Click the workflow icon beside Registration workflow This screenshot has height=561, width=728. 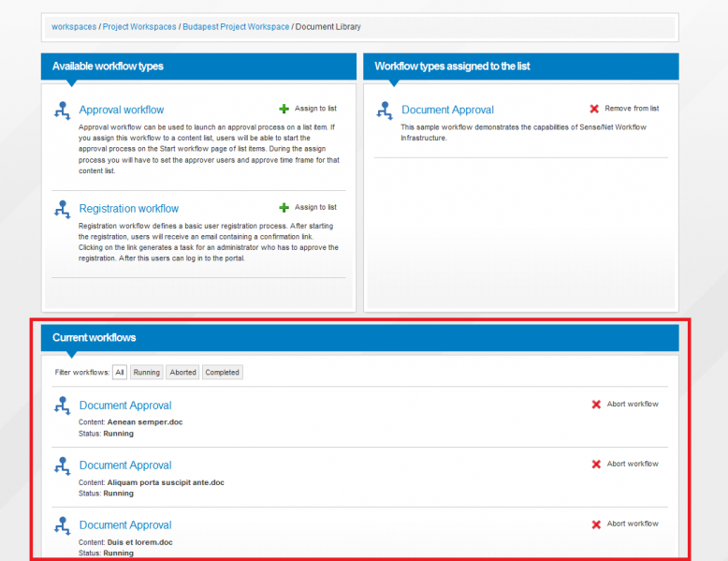(62, 210)
